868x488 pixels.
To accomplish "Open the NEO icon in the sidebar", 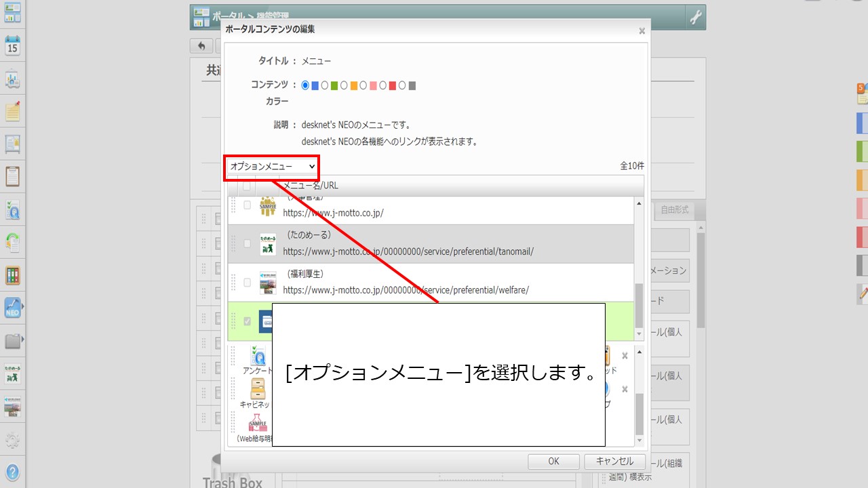I will pos(12,308).
